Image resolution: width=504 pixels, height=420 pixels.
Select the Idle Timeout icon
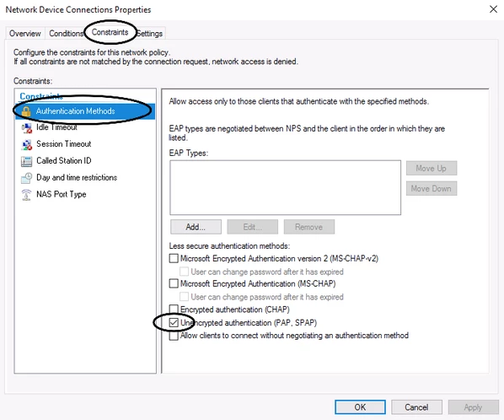[26, 128]
